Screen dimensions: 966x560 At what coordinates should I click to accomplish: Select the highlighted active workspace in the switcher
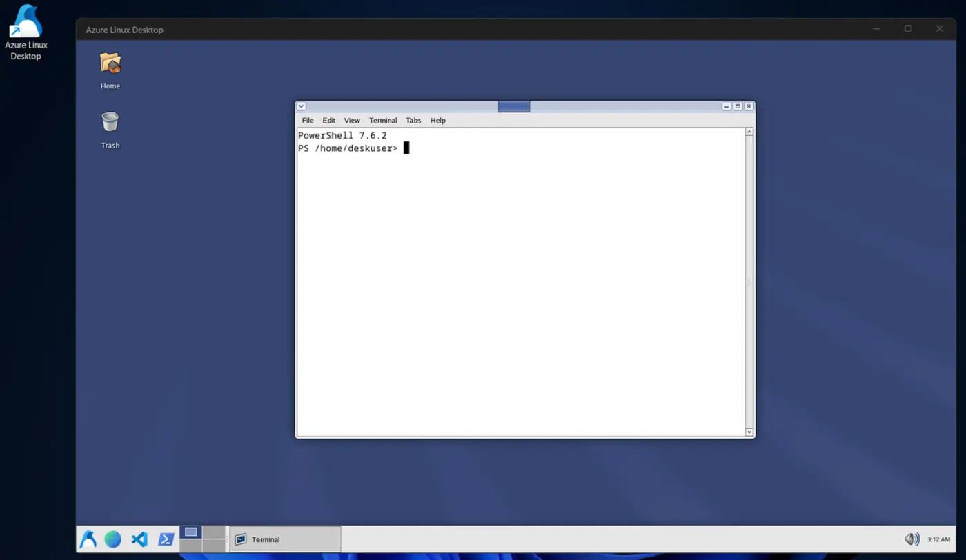tap(191, 532)
